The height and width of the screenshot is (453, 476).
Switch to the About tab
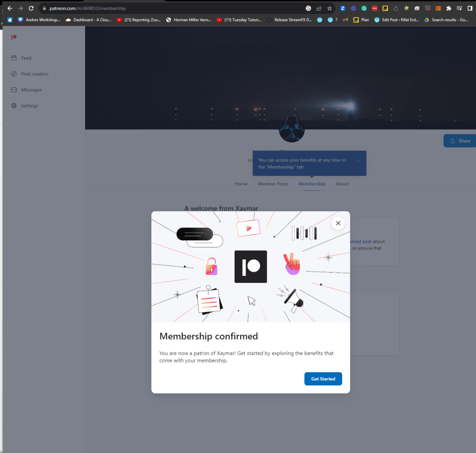click(x=342, y=184)
